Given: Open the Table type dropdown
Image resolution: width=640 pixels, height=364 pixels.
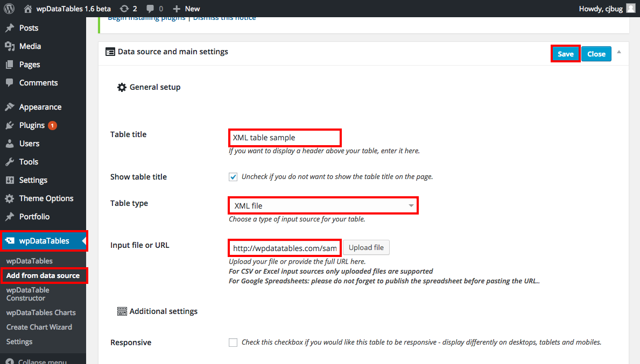Looking at the screenshot, I should coord(323,205).
